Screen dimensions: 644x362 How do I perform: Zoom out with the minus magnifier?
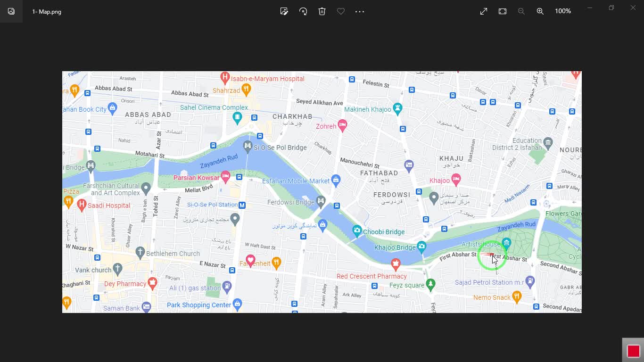[521, 11]
